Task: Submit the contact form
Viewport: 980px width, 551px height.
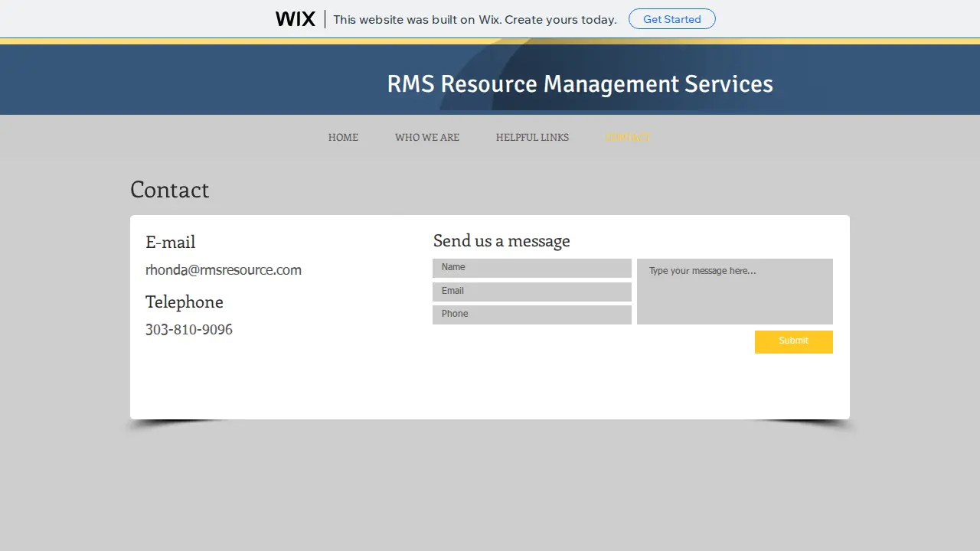Action: click(x=794, y=342)
